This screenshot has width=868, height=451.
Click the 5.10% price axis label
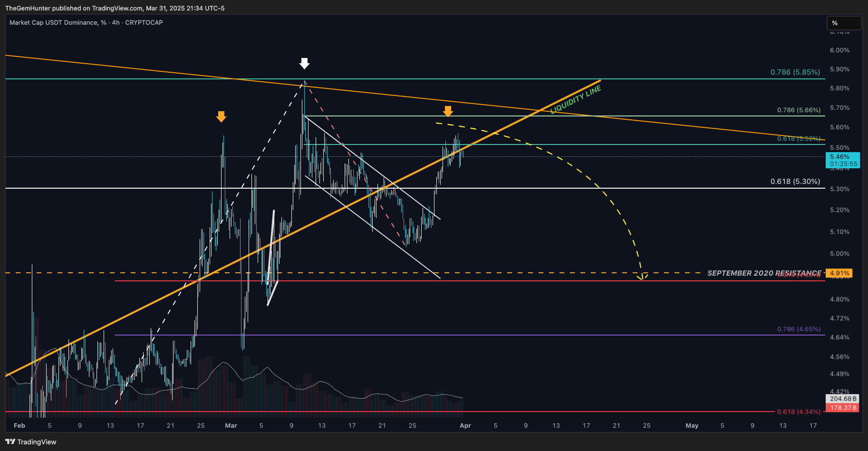point(839,231)
